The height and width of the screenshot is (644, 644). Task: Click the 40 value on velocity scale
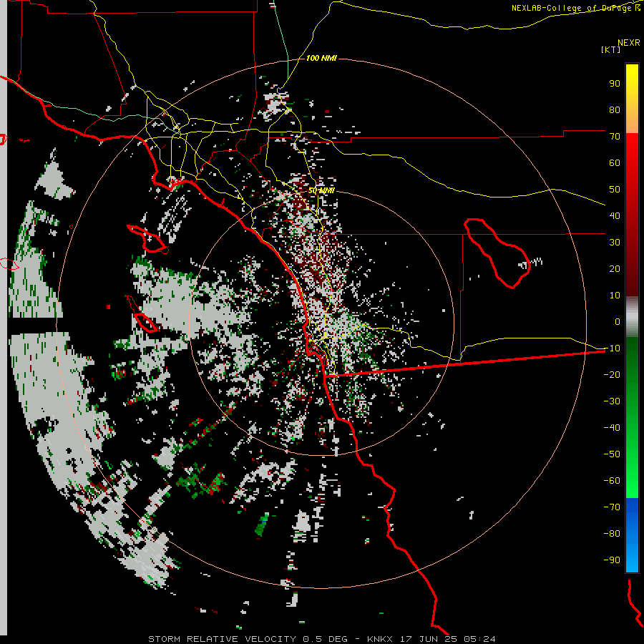pyautogui.click(x=615, y=215)
